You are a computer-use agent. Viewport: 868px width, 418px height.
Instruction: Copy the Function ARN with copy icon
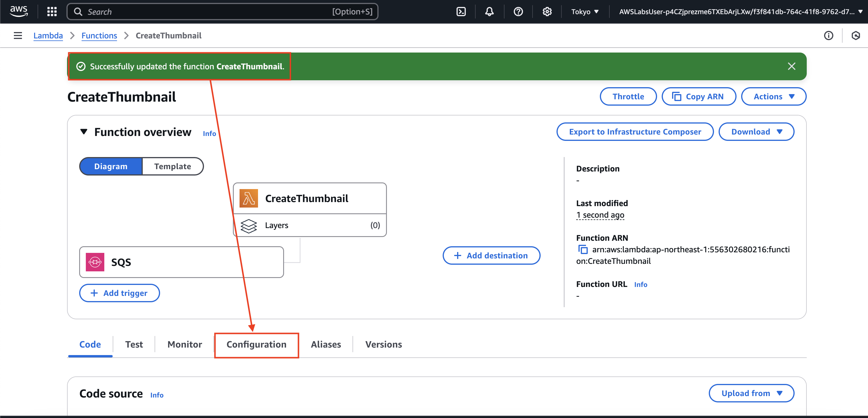click(x=583, y=249)
